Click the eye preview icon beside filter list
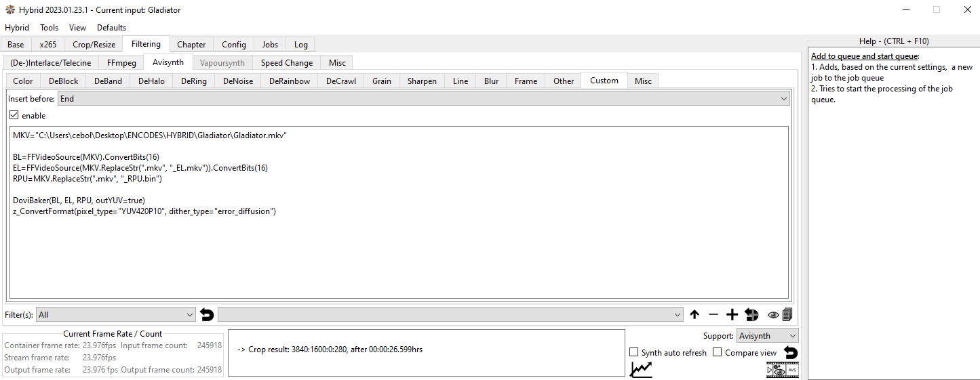The height and width of the screenshot is (380, 980). 773,314
